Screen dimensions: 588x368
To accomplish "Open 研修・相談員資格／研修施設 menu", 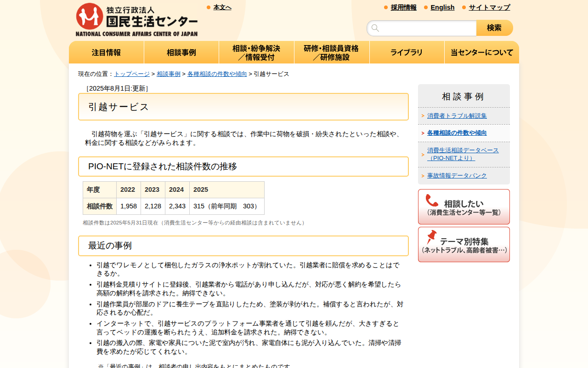I will (x=332, y=52).
